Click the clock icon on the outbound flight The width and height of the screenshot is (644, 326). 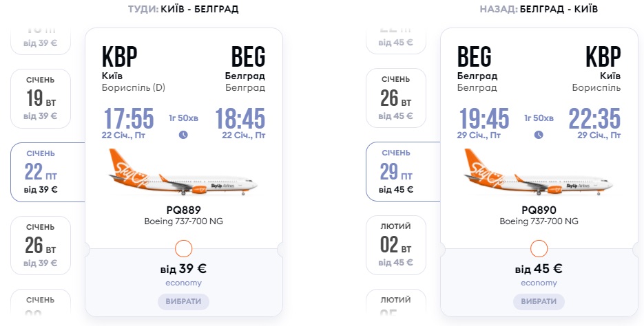[183, 134]
